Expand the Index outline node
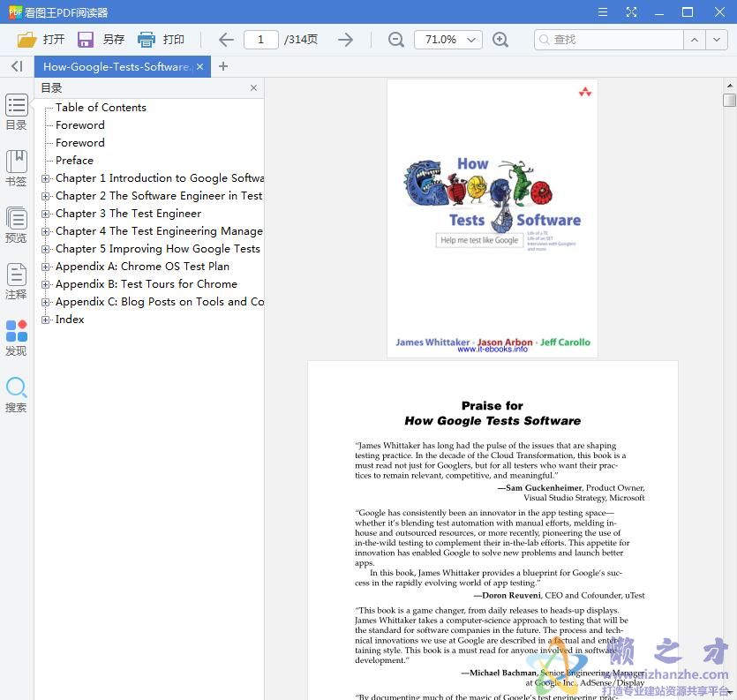The width and height of the screenshot is (737, 700). [45, 320]
